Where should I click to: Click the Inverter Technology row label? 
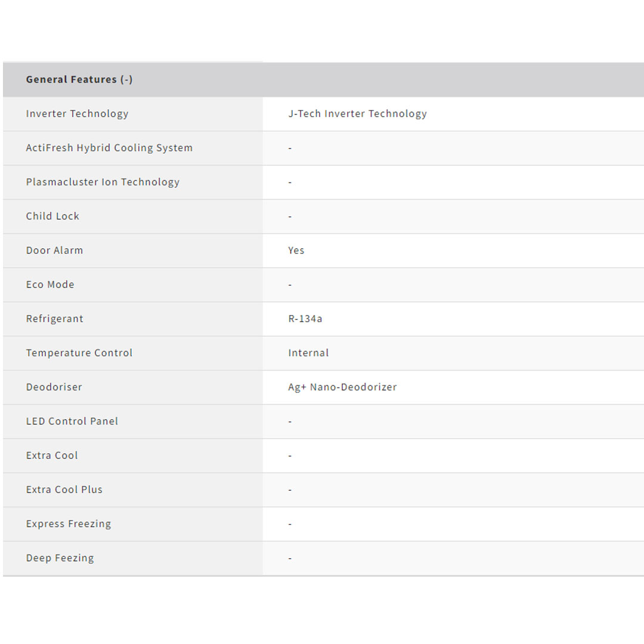pos(77,114)
